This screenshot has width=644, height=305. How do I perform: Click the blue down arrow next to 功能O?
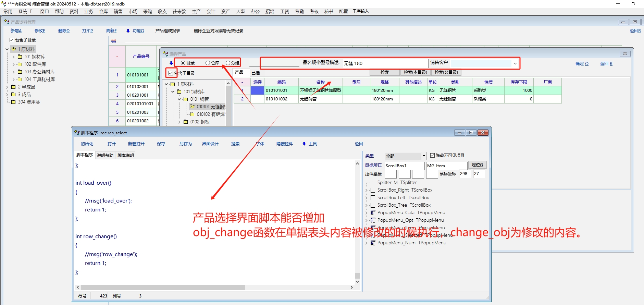128,31
